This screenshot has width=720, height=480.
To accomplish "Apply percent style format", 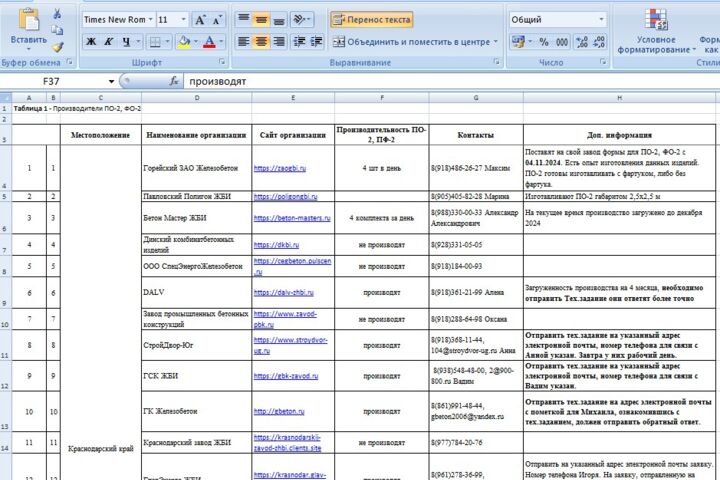I will point(544,42).
